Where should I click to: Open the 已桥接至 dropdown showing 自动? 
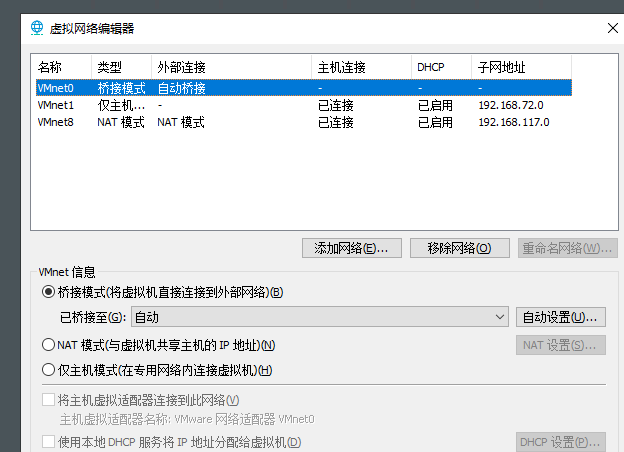click(320, 317)
